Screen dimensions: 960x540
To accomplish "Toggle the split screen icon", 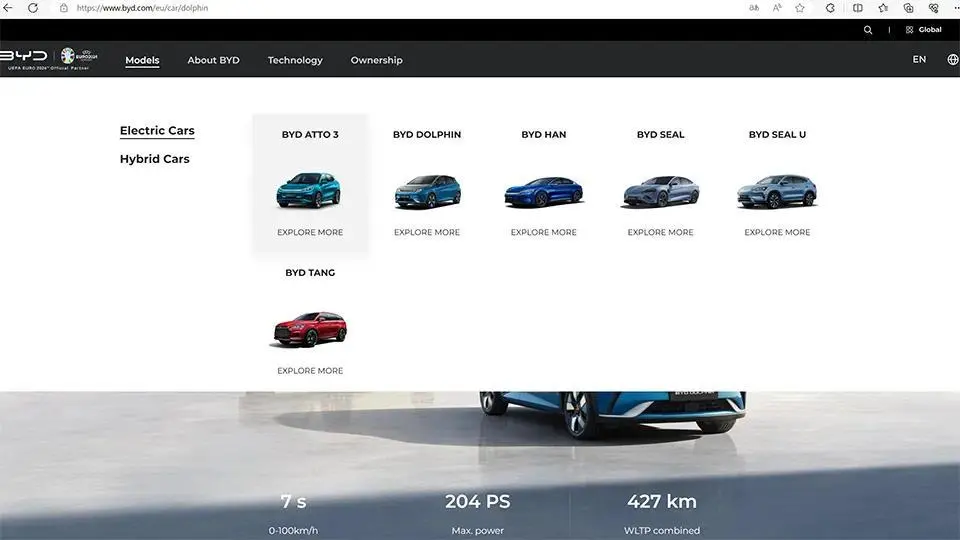I will pyautogui.click(x=858, y=8).
